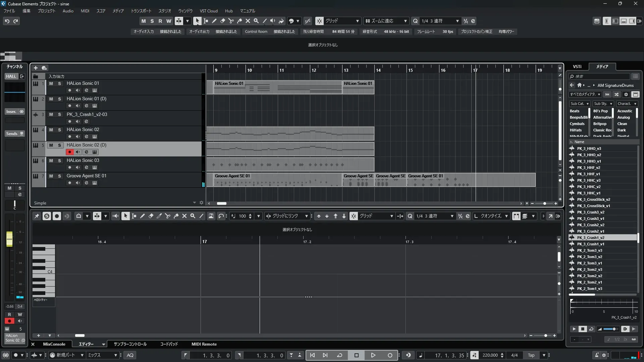Select the Zoom magnifier tool in the top toolbar
Screen dimensions: 644x362
(256, 21)
